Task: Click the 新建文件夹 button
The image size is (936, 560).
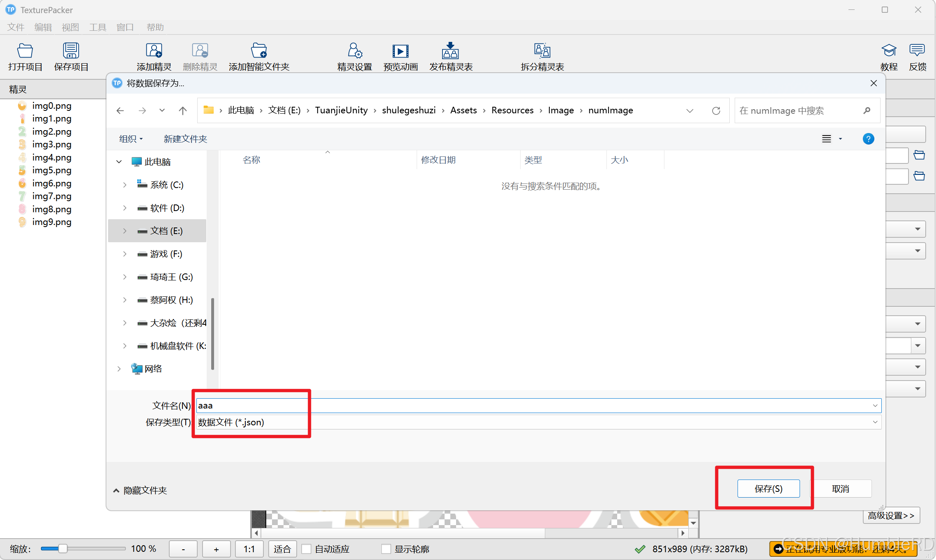Action: pos(185,139)
